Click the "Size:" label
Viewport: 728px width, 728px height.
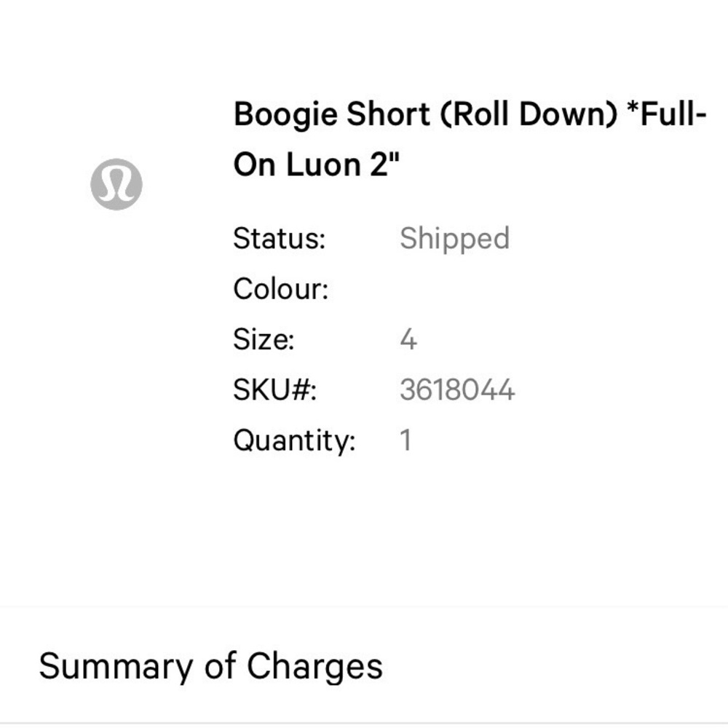click(264, 339)
